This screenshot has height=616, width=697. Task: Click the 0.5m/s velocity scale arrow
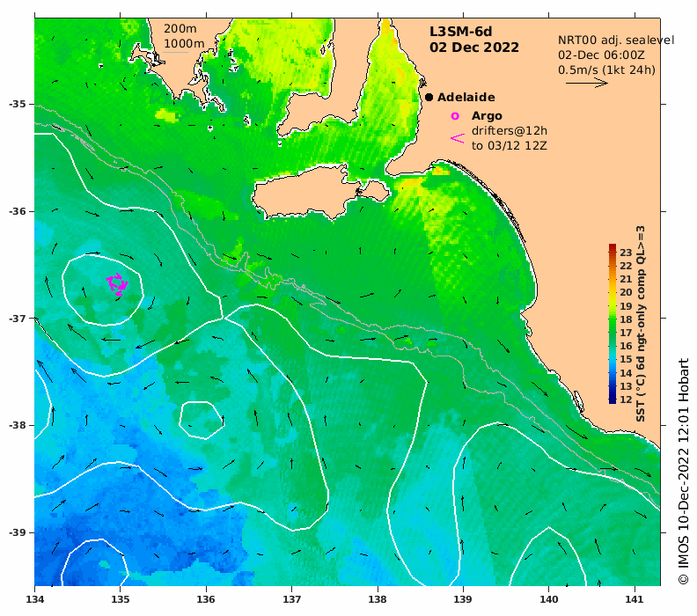point(586,83)
